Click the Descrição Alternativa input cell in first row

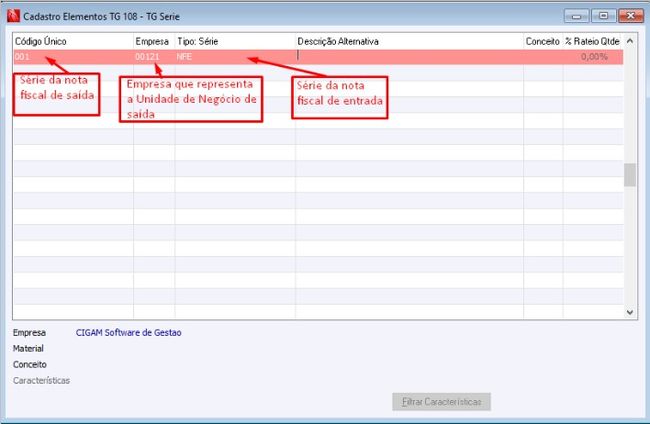409,57
